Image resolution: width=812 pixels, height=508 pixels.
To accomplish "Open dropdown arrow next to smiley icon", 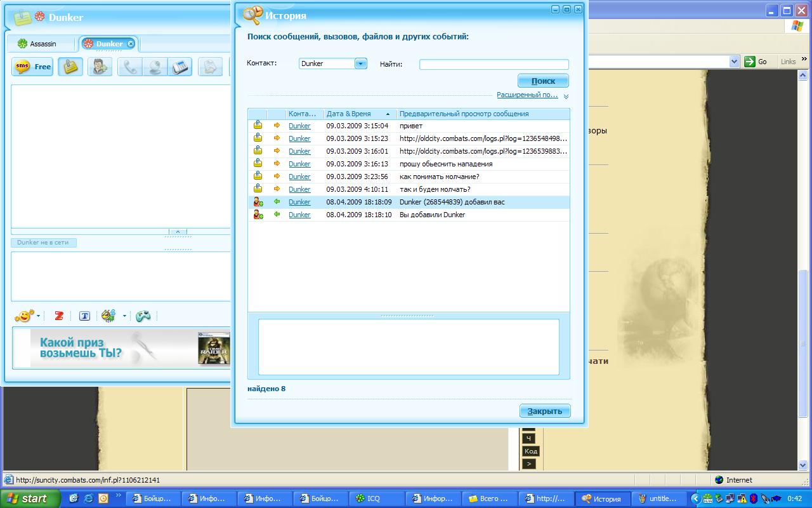I will coord(38,316).
